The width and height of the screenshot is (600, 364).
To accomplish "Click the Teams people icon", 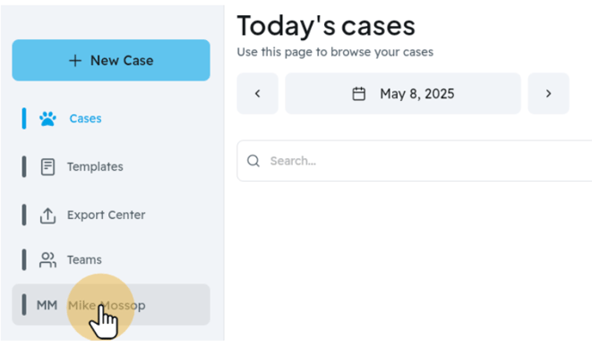I will click(47, 260).
